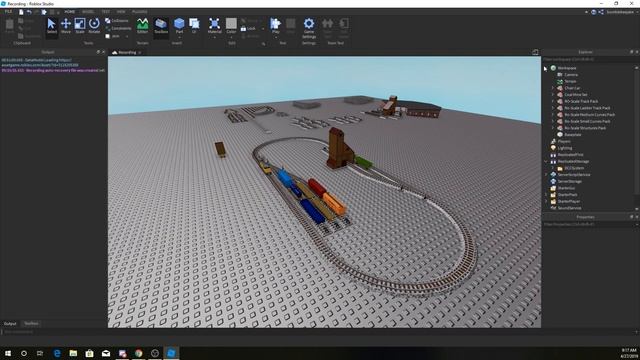Switch to the PLUGINS ribbon tab
This screenshot has width=640, height=360.
pyautogui.click(x=140, y=12)
